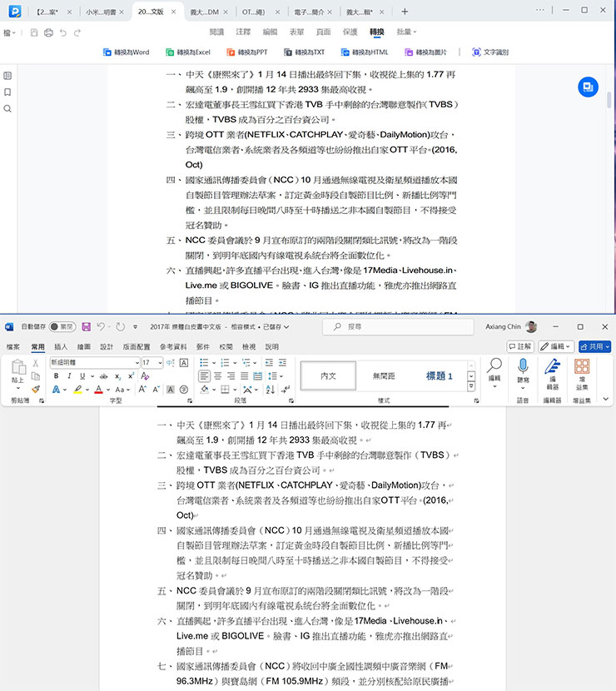616x691 pixels.
Task: Clear all formatting in Word
Action: (x=145, y=376)
